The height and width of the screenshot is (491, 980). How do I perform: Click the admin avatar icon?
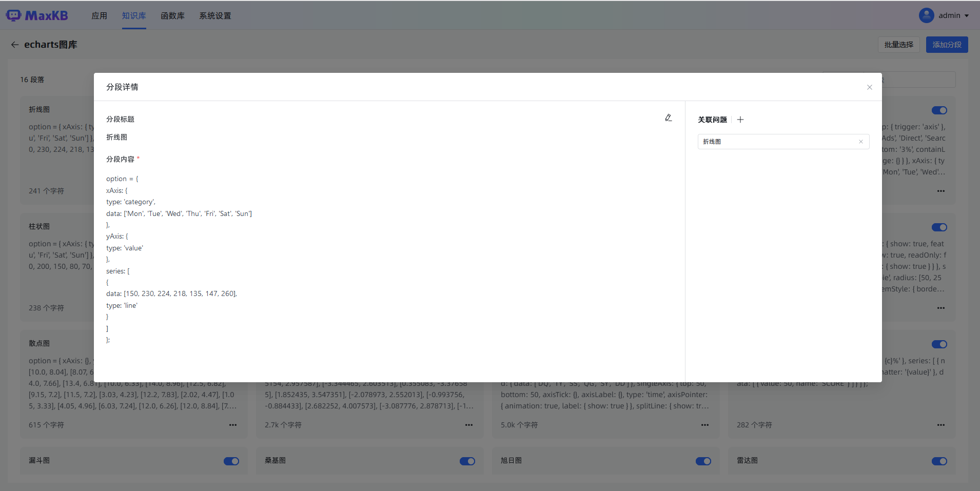pos(927,15)
